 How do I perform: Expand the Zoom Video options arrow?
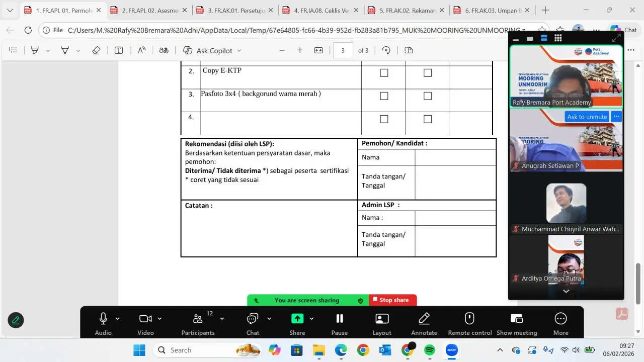(159, 318)
